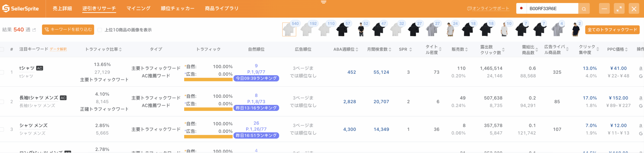644x153 pixels.
Task: Click the search magnifier icon beside ASIN
Action: coord(584,9)
